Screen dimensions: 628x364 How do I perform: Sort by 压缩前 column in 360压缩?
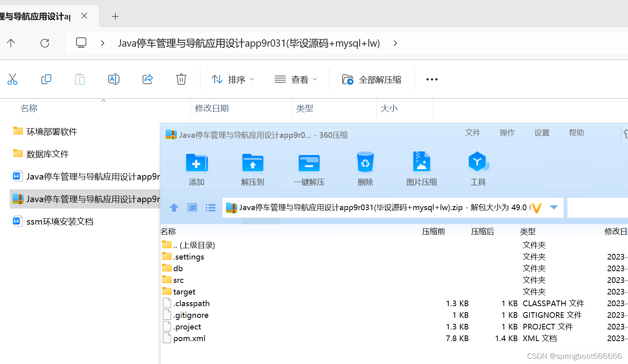[x=434, y=231]
